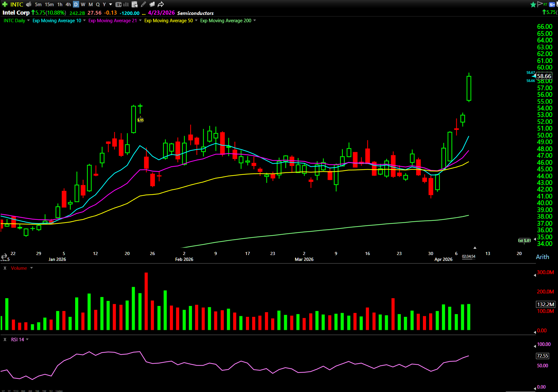Image resolution: width=558 pixels, height=392 pixels.
Task: Click the green plus add-indicator icon
Action: [5, 4]
